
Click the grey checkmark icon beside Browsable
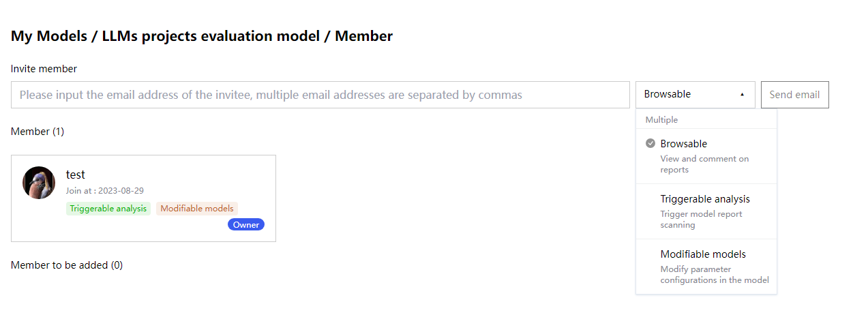[650, 144]
